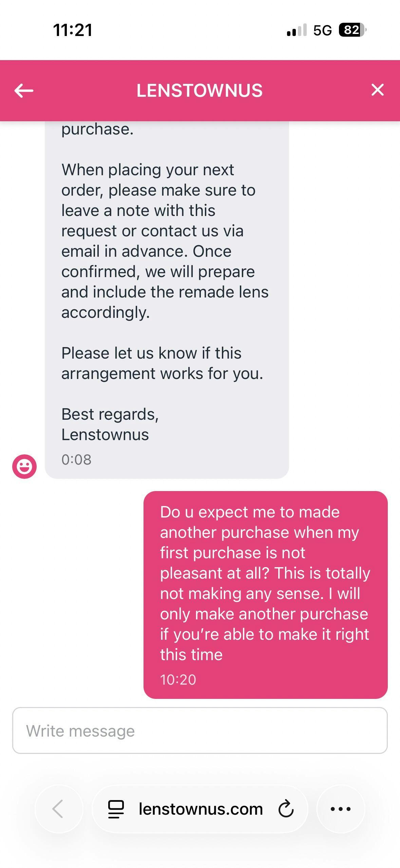Image resolution: width=400 pixels, height=868 pixels.
Task: Close the LENSTOWNUS chat window
Action: (x=377, y=90)
